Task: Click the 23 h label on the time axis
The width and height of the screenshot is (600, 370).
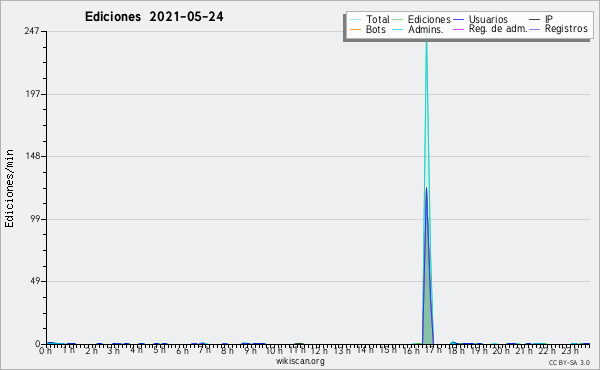Action: click(x=570, y=351)
